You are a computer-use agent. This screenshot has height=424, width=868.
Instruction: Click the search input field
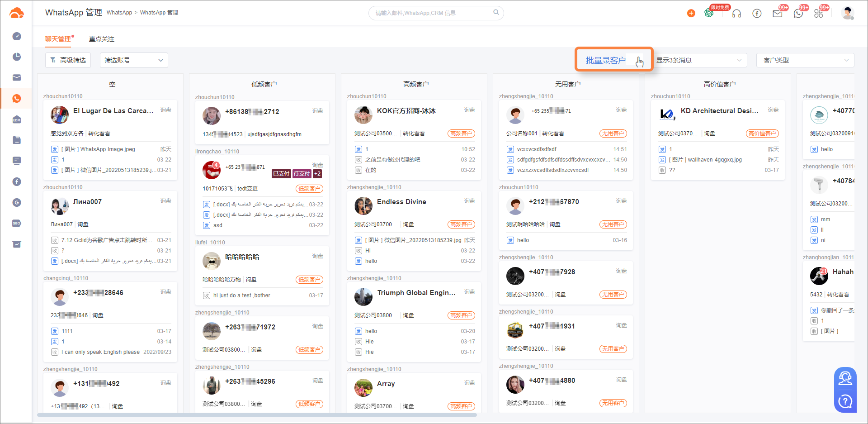click(436, 13)
